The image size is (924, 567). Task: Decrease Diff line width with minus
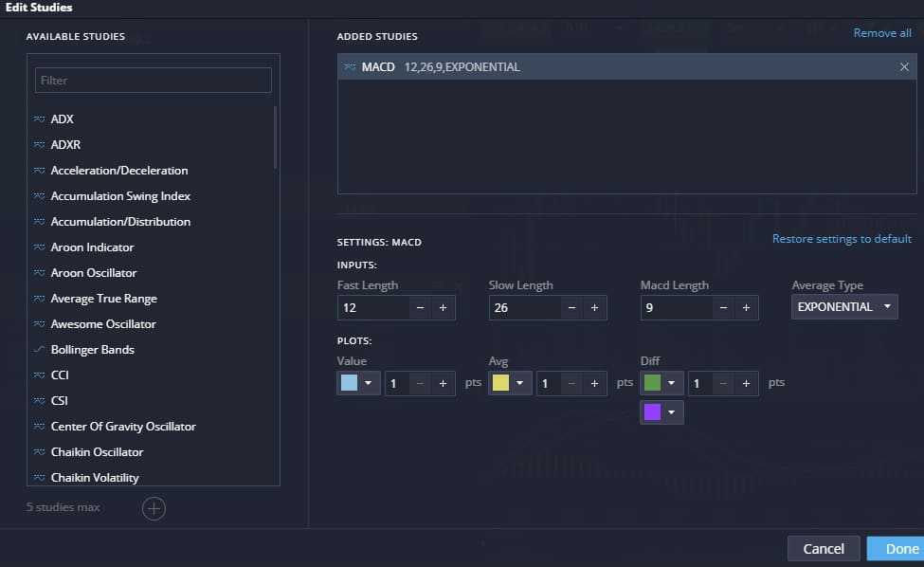(x=723, y=383)
